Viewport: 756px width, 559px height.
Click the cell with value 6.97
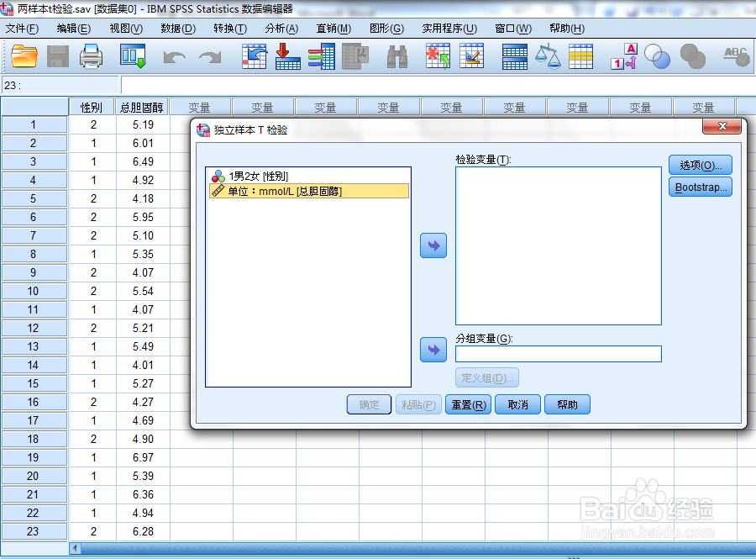[x=143, y=457]
